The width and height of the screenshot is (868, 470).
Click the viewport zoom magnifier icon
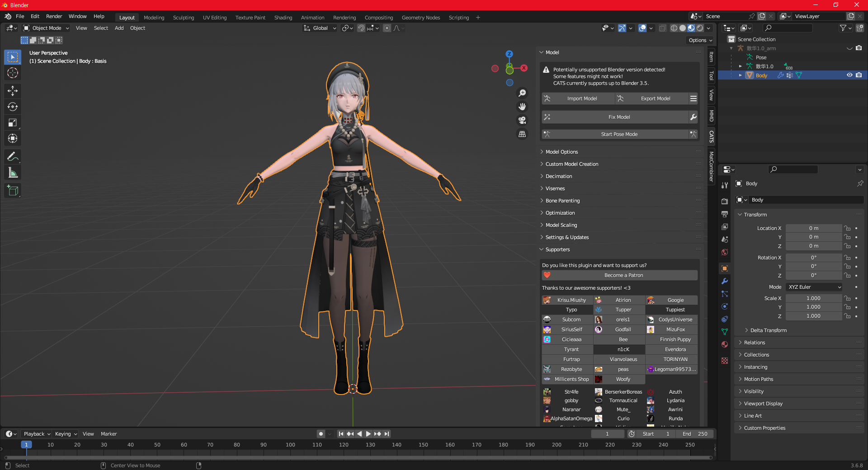522,93
